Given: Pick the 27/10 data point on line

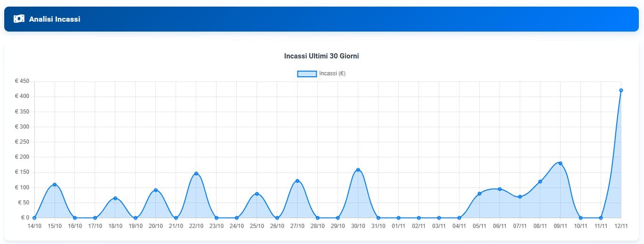Looking at the screenshot, I should click(297, 181).
